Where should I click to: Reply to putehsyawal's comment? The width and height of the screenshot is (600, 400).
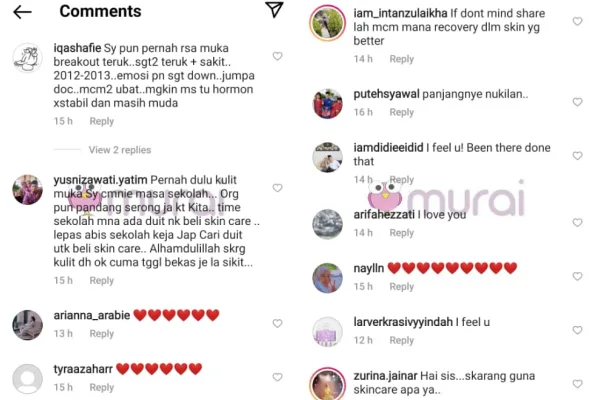point(402,112)
